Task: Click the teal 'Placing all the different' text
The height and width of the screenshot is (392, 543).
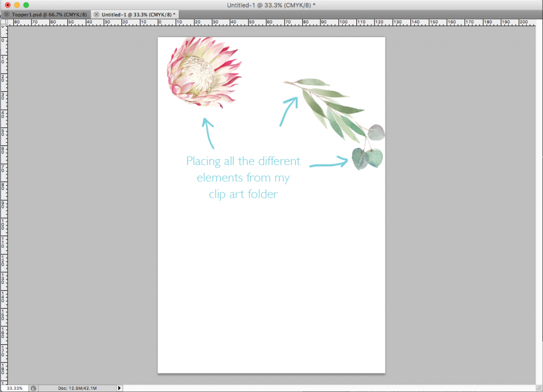Action: (x=243, y=161)
